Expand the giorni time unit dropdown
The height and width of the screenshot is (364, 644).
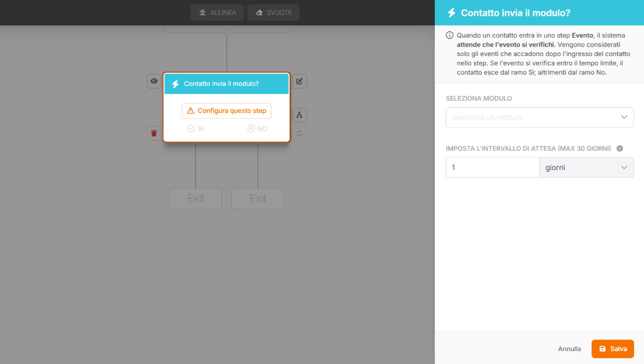point(587,168)
